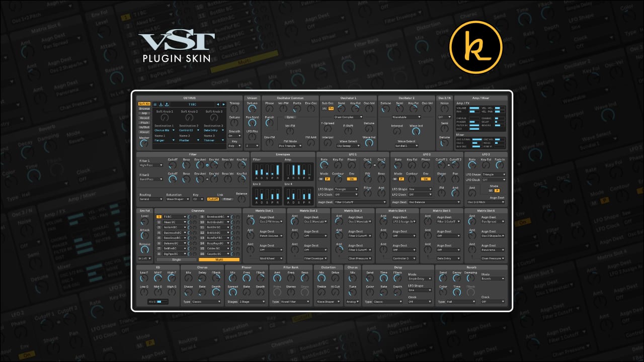The height and width of the screenshot is (362, 644).
Task: Select the Soft Kn tab
Action: pos(144,104)
